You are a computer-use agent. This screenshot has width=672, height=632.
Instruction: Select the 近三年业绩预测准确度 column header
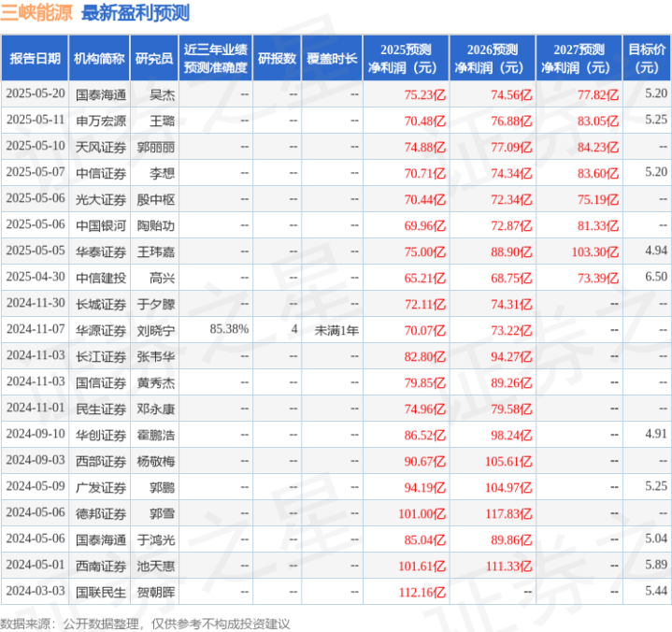pos(216,58)
